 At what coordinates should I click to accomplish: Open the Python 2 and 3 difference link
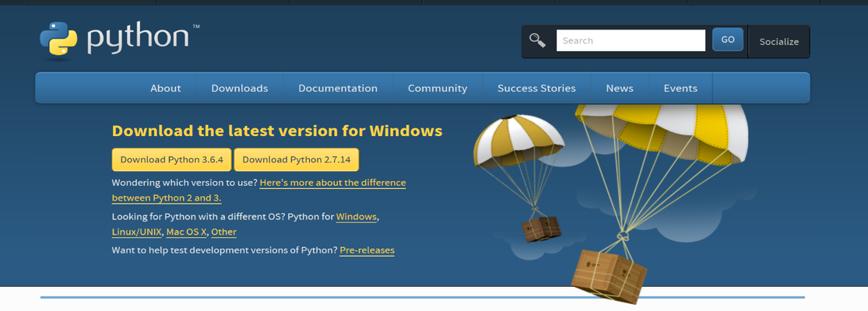click(258, 190)
